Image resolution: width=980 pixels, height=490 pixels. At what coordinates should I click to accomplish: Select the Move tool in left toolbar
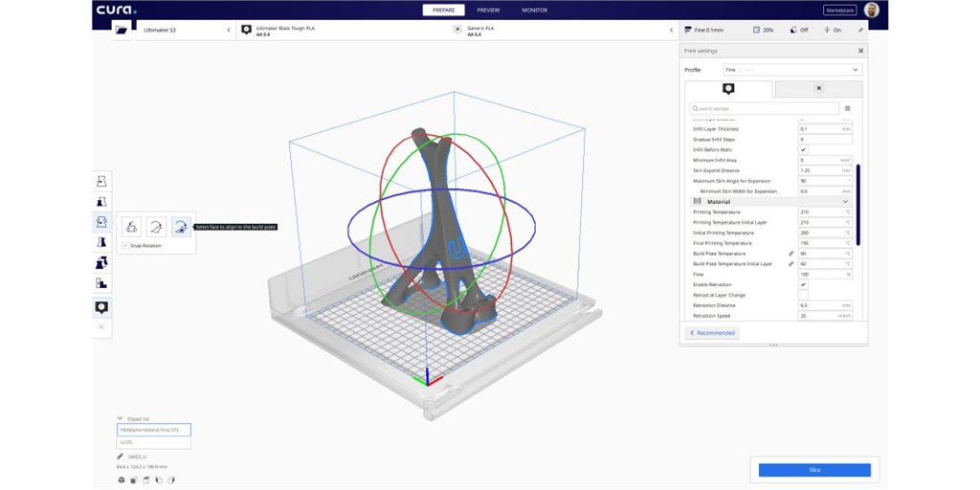tap(101, 181)
